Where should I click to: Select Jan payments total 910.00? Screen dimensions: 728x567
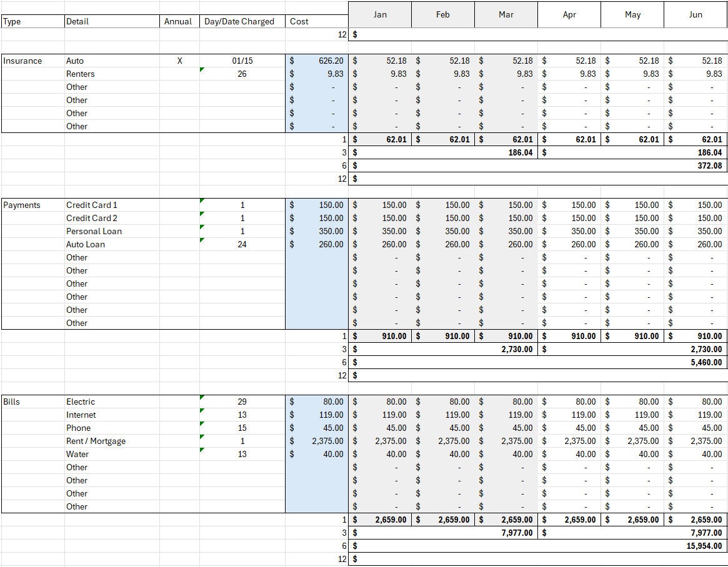[380, 336]
